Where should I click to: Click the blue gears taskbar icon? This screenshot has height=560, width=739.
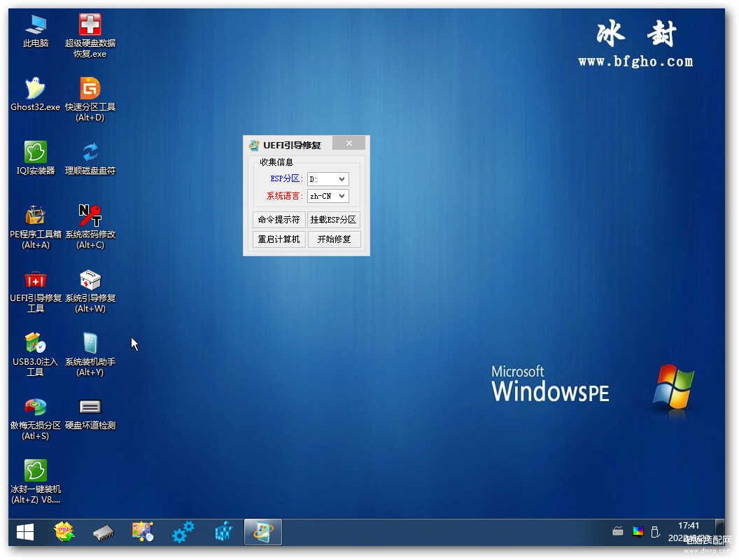click(x=183, y=532)
